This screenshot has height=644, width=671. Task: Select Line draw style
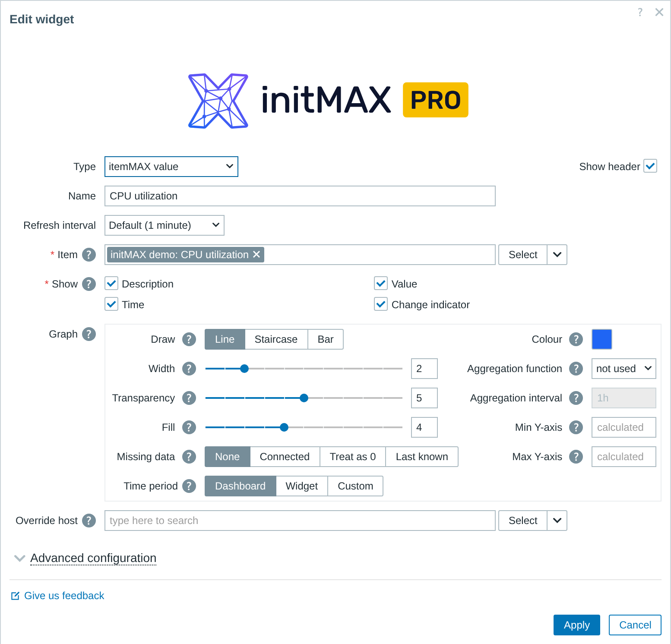pos(225,339)
